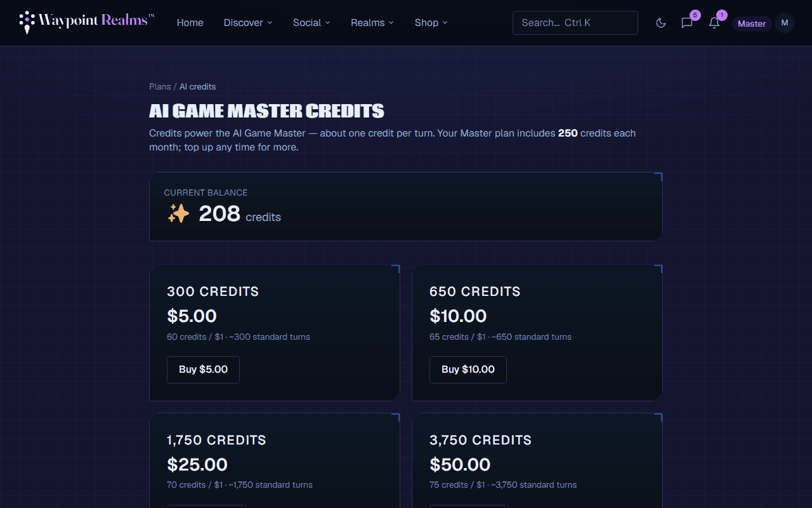Open messages chat bubble icon
Viewport: 812px width, 508px height.
(687, 23)
